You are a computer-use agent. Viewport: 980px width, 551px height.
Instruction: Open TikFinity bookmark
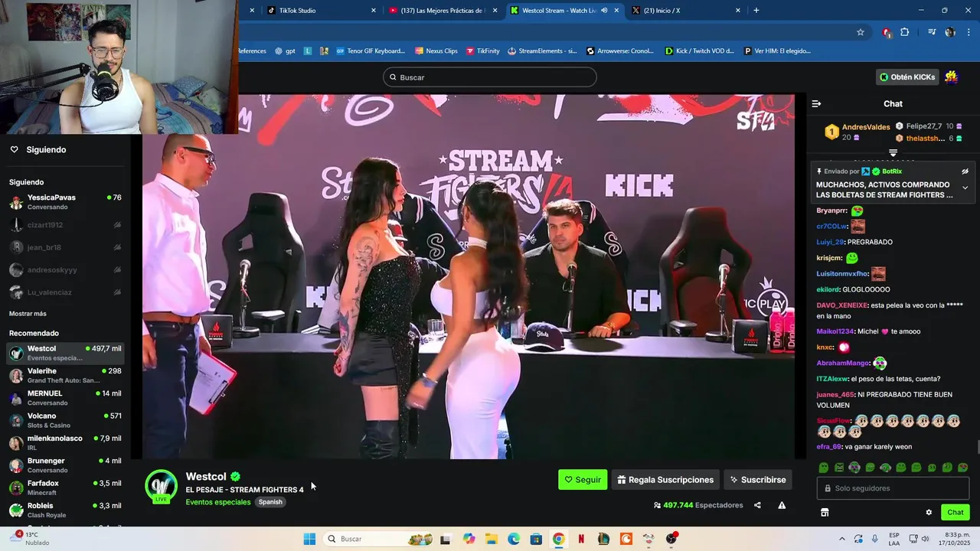pos(482,51)
